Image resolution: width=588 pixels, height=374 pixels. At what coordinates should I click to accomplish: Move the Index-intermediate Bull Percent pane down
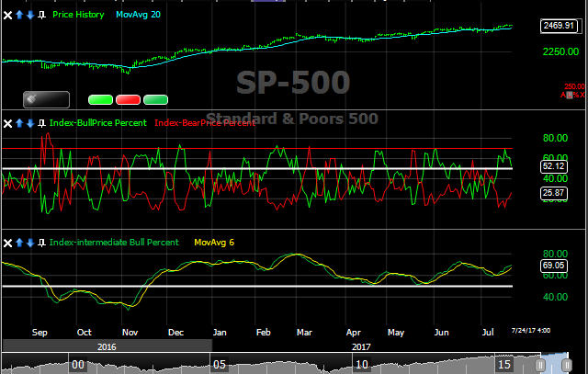[30, 243]
